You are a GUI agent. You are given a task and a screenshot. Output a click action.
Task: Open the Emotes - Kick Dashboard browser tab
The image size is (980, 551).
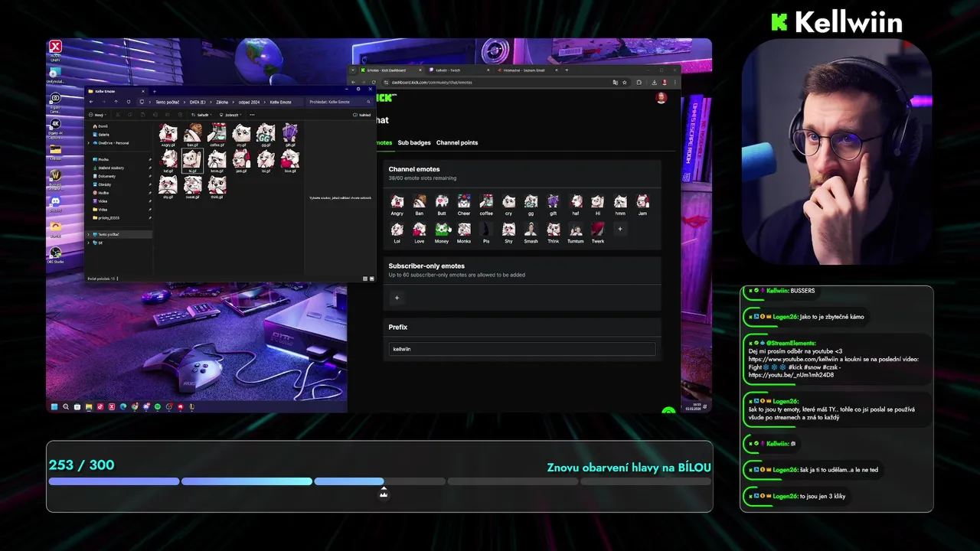coord(391,70)
